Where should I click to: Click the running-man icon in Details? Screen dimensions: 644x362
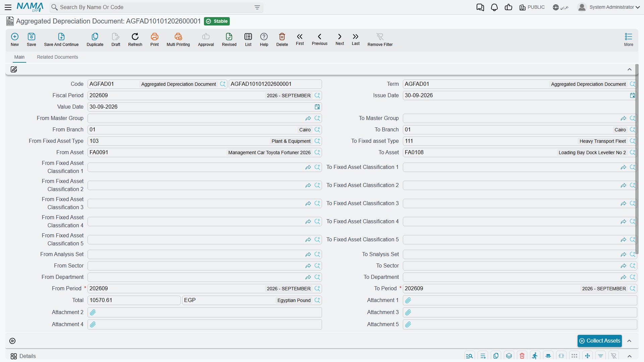coord(535,356)
